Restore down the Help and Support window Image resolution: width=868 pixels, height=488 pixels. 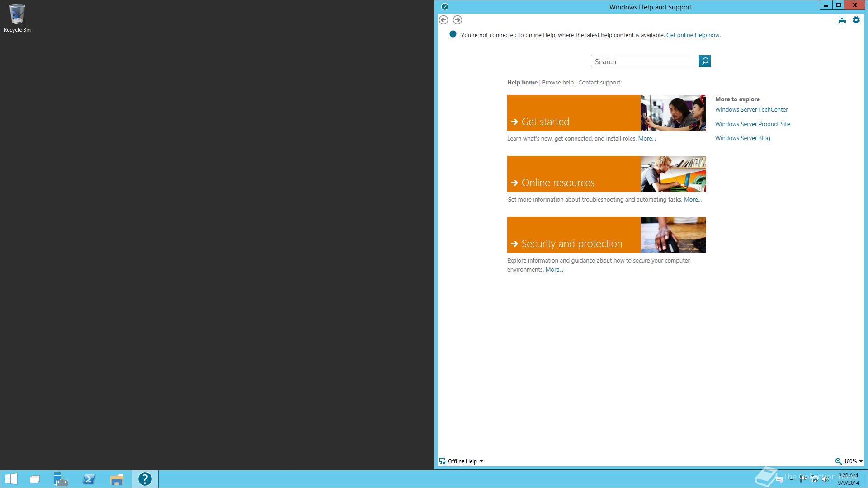839,5
